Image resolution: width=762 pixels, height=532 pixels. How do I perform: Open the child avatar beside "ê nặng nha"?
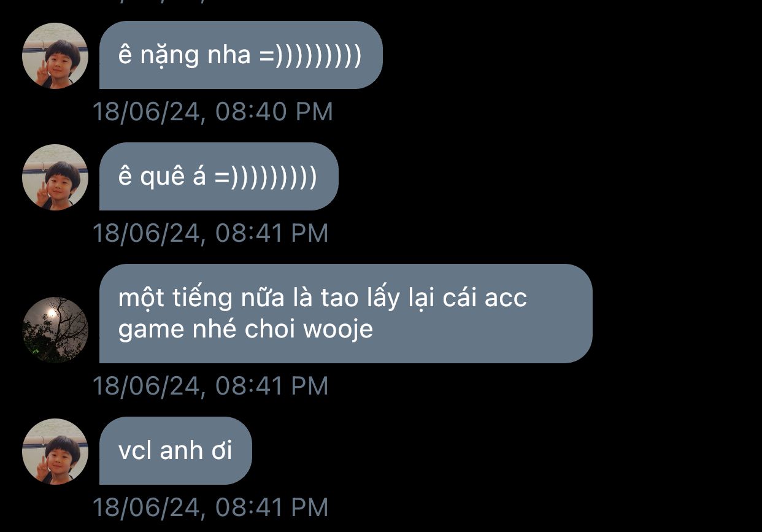(55, 56)
